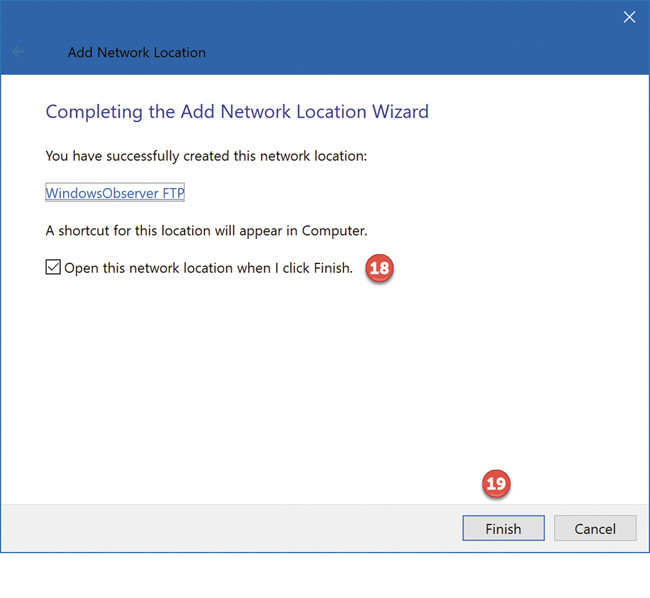Cancel the wizard with the Cancel button
Screen dimensions: 650x598
pyautogui.click(x=594, y=528)
